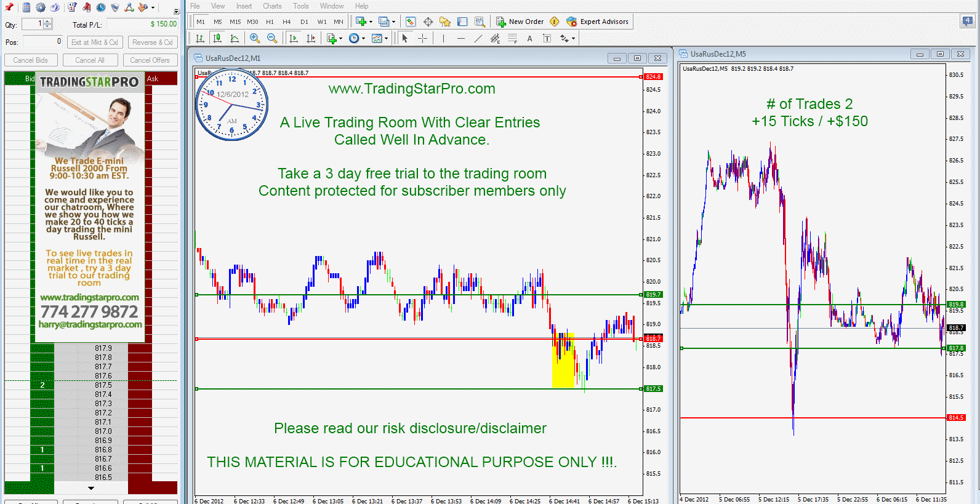This screenshot has height=504, width=980.
Task: Draw a trendline on the chart
Action: point(478,38)
